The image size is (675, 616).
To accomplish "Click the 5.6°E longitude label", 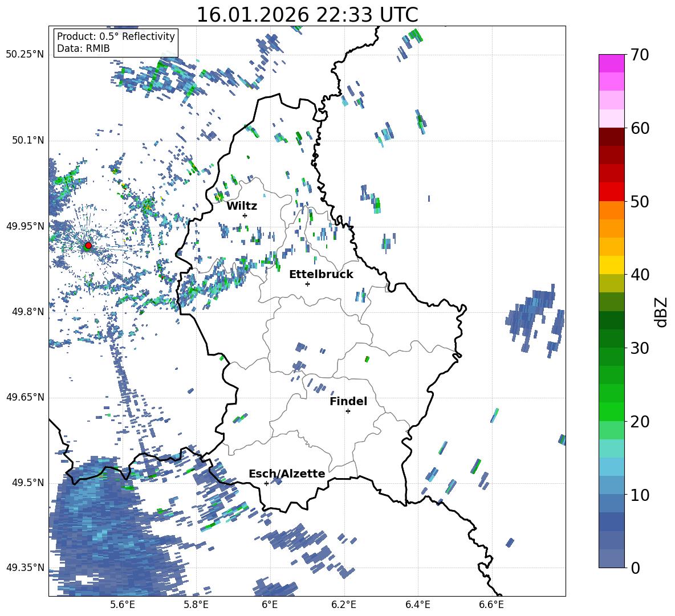I will point(122,605).
